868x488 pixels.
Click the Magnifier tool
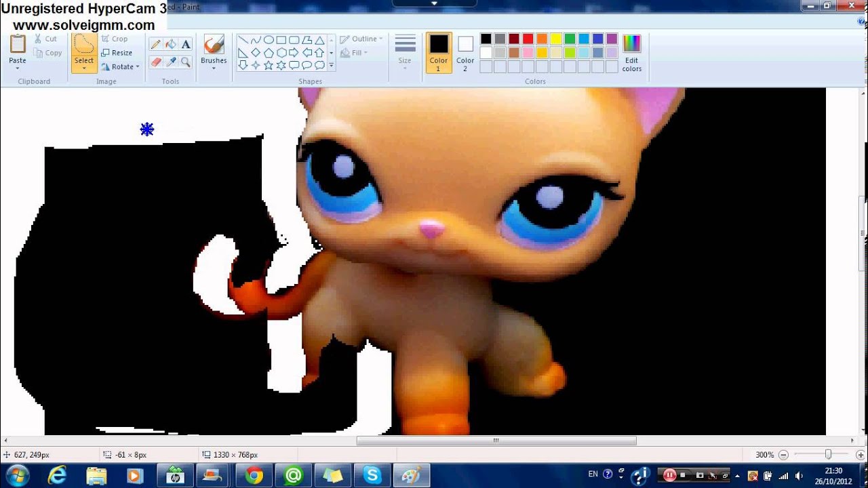pyautogui.click(x=186, y=62)
